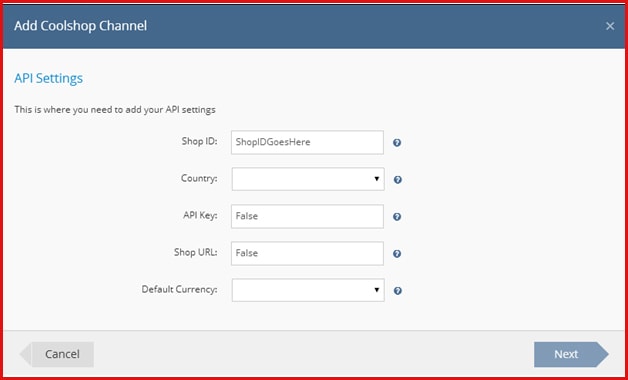Open the API Key help tooltip icon
Viewport: 628px width, 380px height.
point(397,217)
